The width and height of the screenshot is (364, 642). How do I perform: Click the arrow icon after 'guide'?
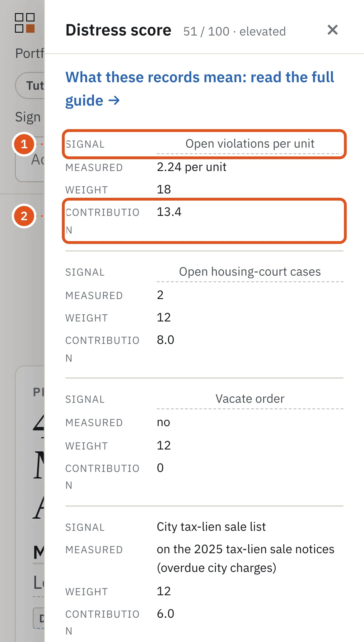[114, 101]
